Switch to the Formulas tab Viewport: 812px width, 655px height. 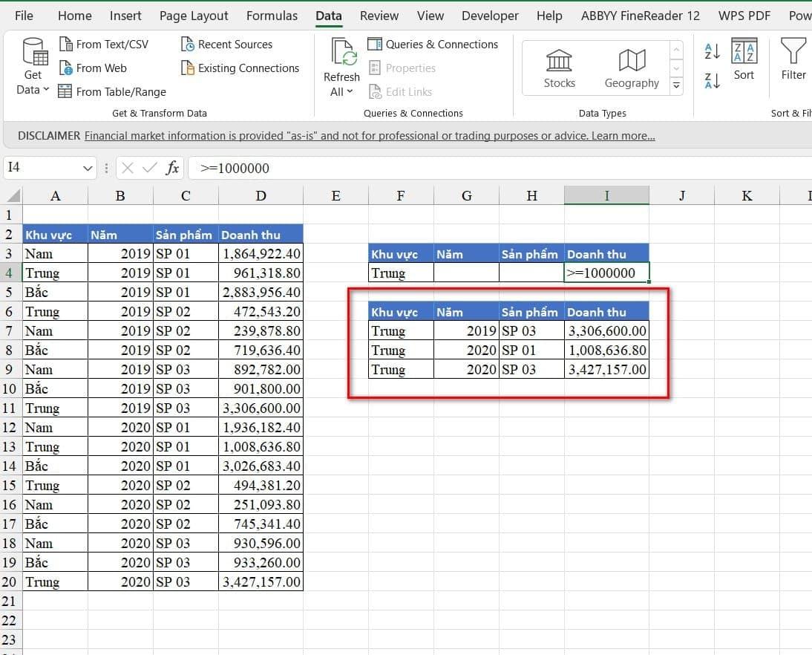point(272,16)
